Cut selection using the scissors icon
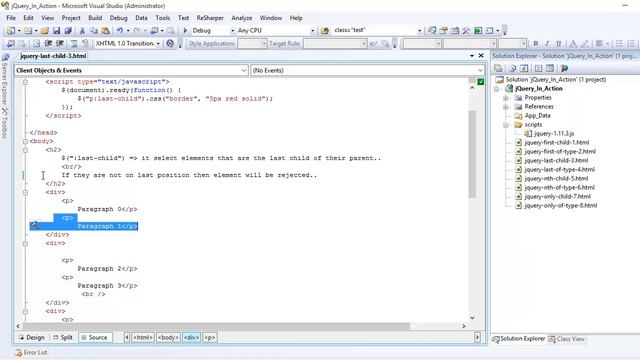Screen dimensions: 640x360 tap(82, 31)
